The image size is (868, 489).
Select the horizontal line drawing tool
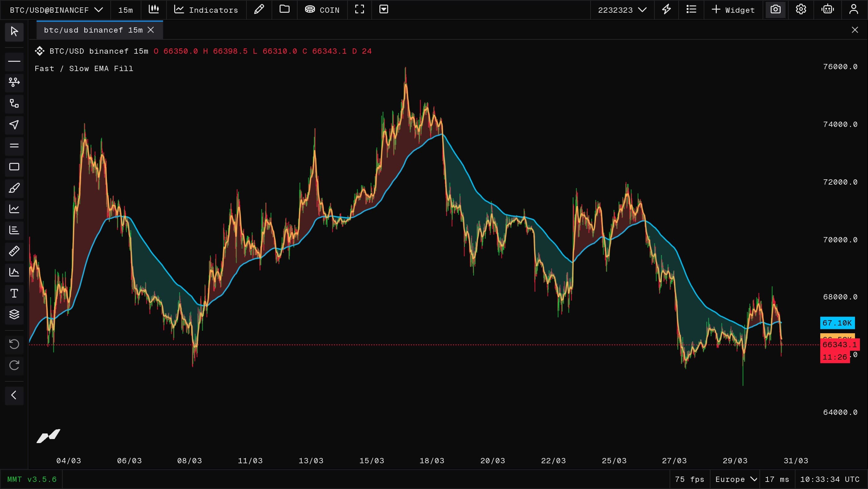[x=14, y=61]
